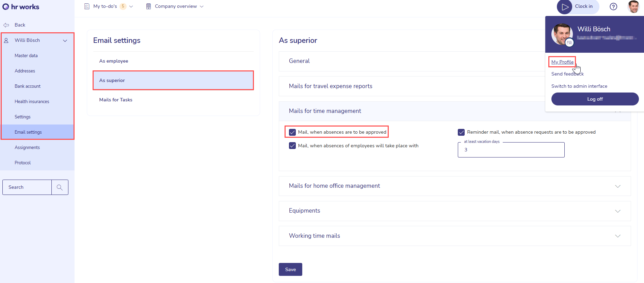Open Mails for Tasks settings
Screen dimensions: 644x283
pos(116,100)
